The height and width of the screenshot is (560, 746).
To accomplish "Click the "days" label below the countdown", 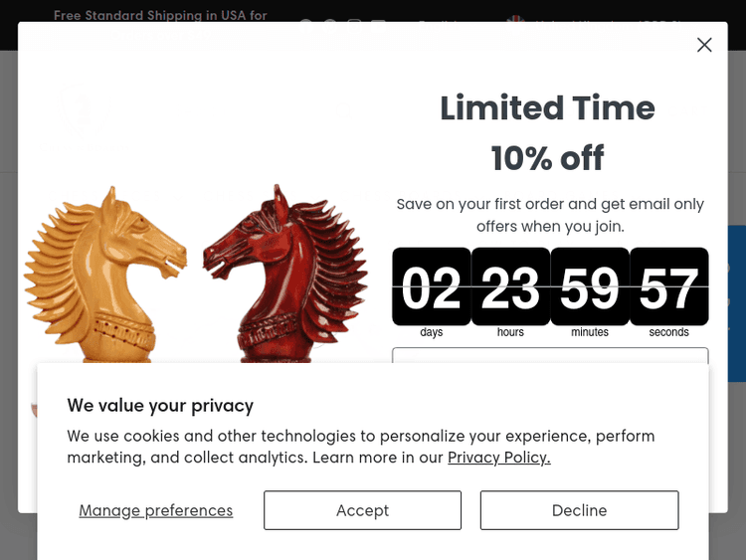I will point(432,332).
